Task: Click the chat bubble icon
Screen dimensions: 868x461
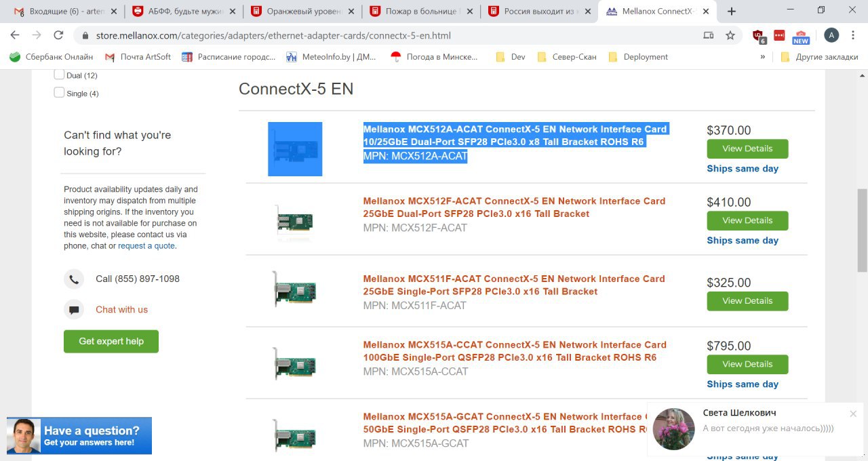Action: pos(74,310)
